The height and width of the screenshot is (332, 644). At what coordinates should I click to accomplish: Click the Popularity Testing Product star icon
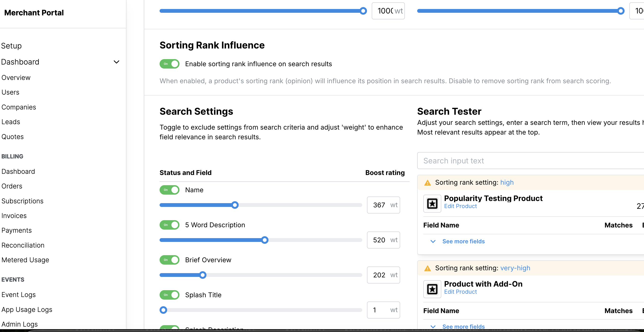pyautogui.click(x=432, y=203)
